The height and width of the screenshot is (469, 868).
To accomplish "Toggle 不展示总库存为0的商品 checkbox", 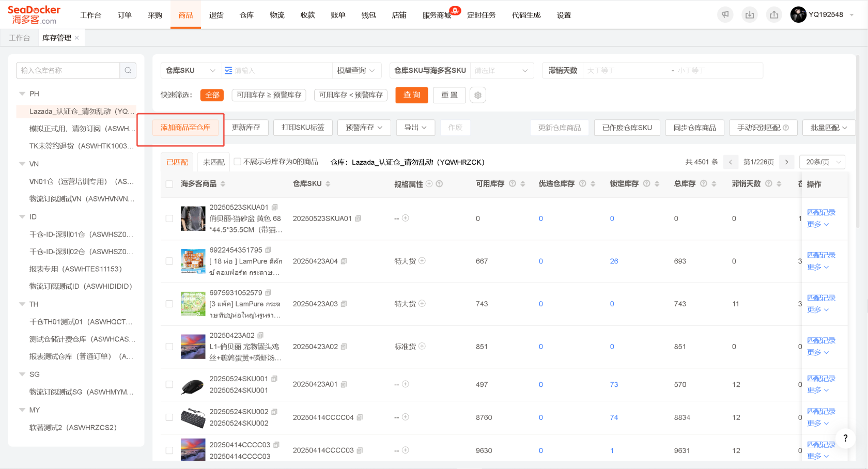I will (x=238, y=162).
